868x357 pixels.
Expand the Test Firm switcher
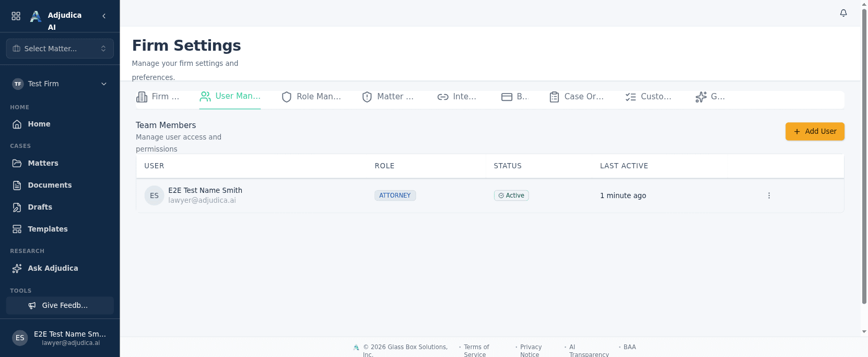coord(60,84)
